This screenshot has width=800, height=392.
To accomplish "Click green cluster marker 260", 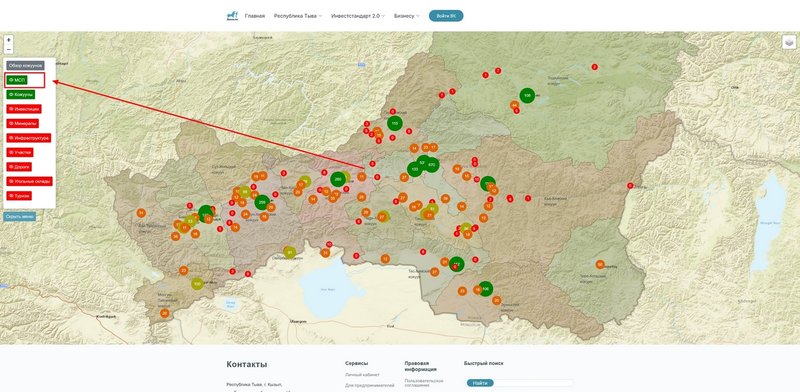I will coord(338,179).
